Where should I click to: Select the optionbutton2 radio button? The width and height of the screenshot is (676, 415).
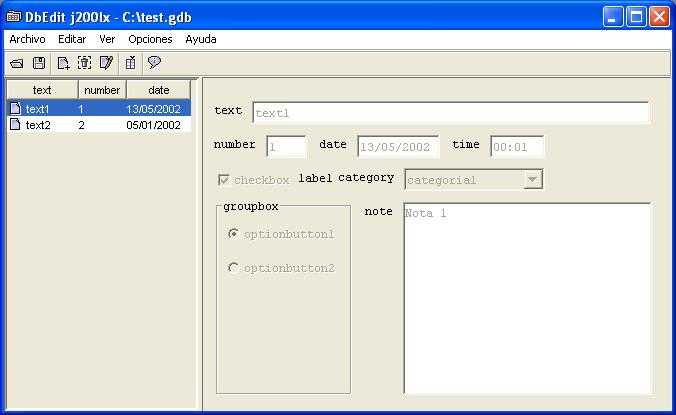(x=234, y=268)
